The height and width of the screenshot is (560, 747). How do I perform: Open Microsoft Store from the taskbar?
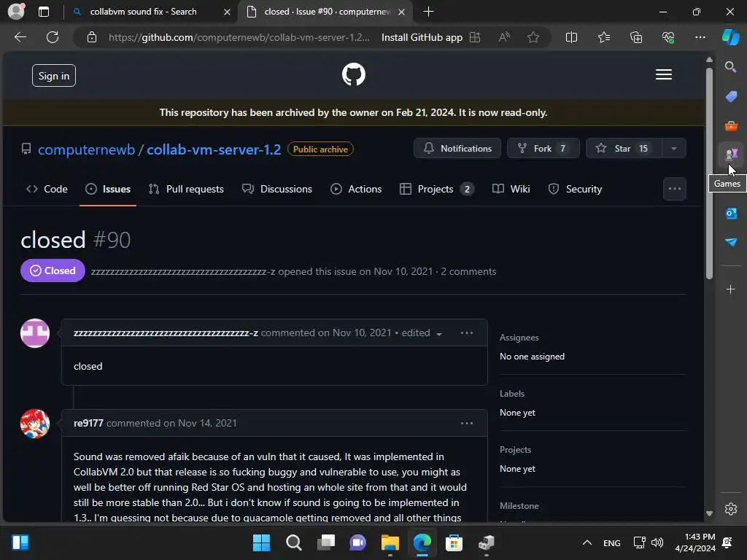click(x=454, y=542)
